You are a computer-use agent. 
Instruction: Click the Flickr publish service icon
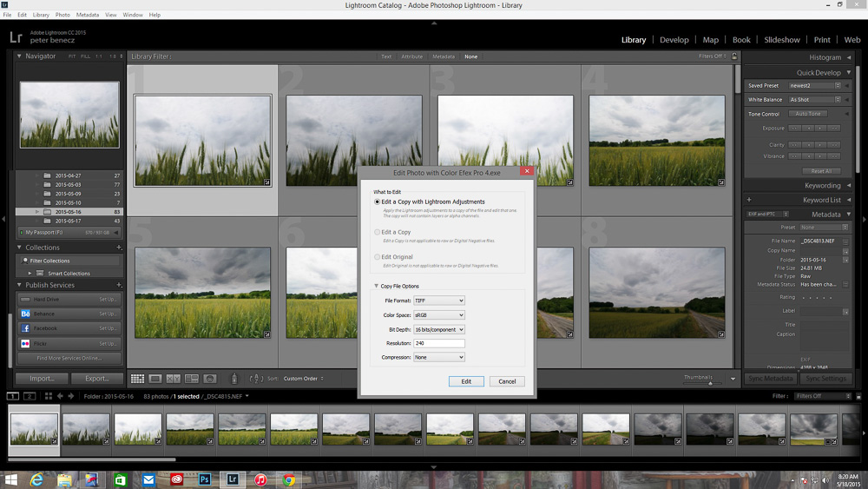coord(25,343)
